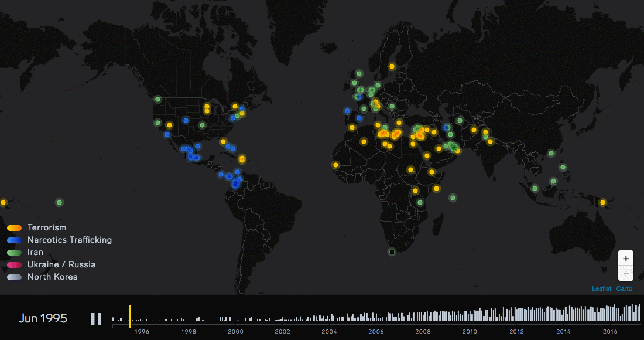Zoom in on the map
Viewport: 644px width, 340px height.
tap(626, 258)
